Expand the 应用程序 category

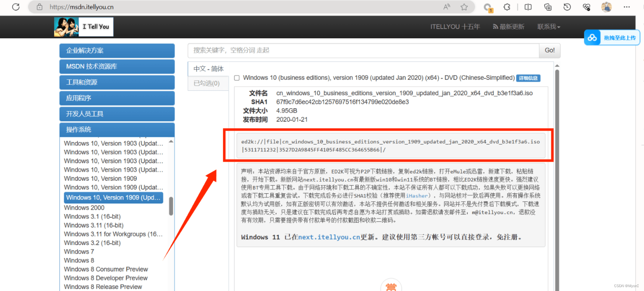pyautogui.click(x=117, y=98)
